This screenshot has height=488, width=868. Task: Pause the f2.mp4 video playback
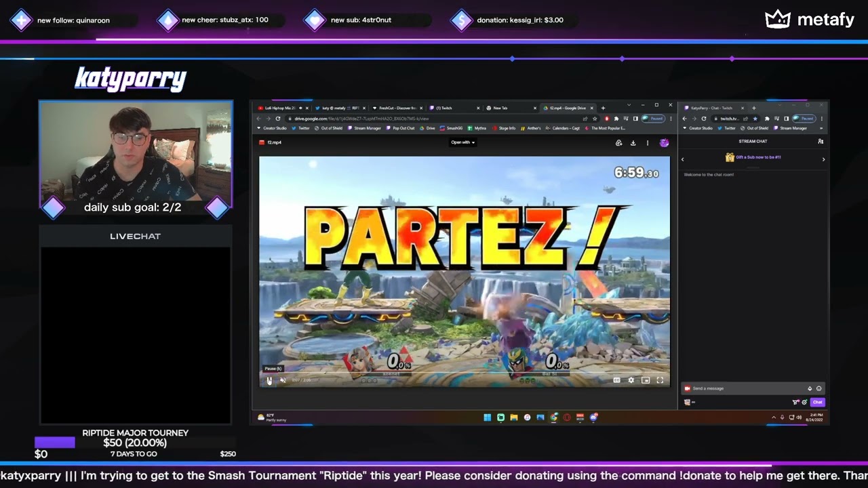click(269, 380)
